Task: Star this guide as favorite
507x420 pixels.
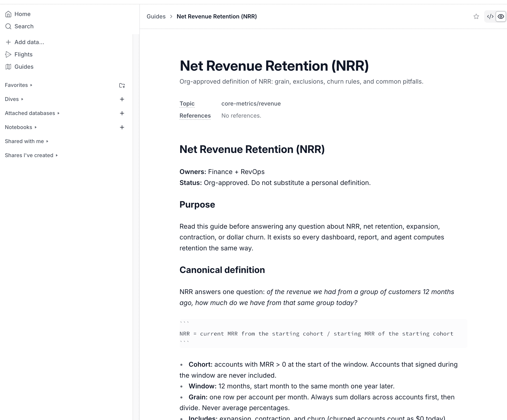Action: 476,16
